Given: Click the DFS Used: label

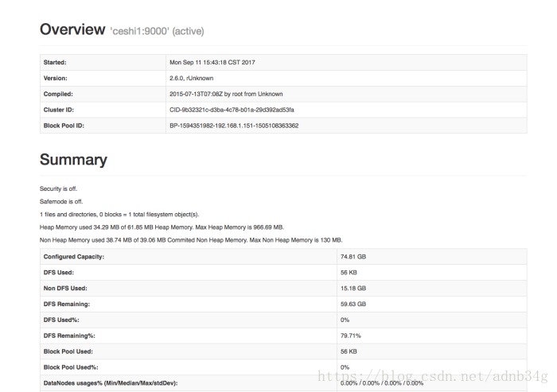Looking at the screenshot, I should 59,273.
